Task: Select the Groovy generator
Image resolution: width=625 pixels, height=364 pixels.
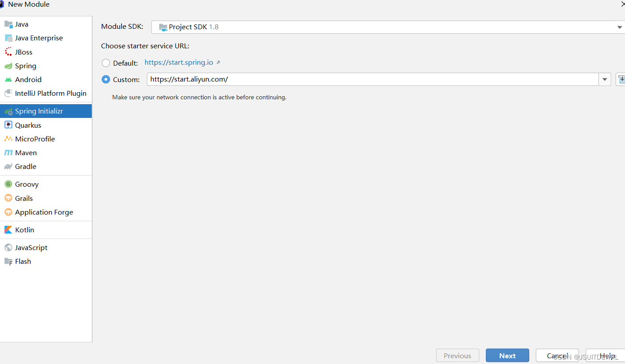Action: pyautogui.click(x=27, y=184)
